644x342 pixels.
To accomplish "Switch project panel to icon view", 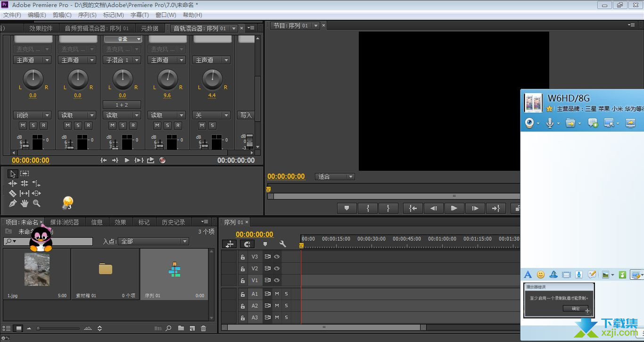I will click(x=18, y=328).
